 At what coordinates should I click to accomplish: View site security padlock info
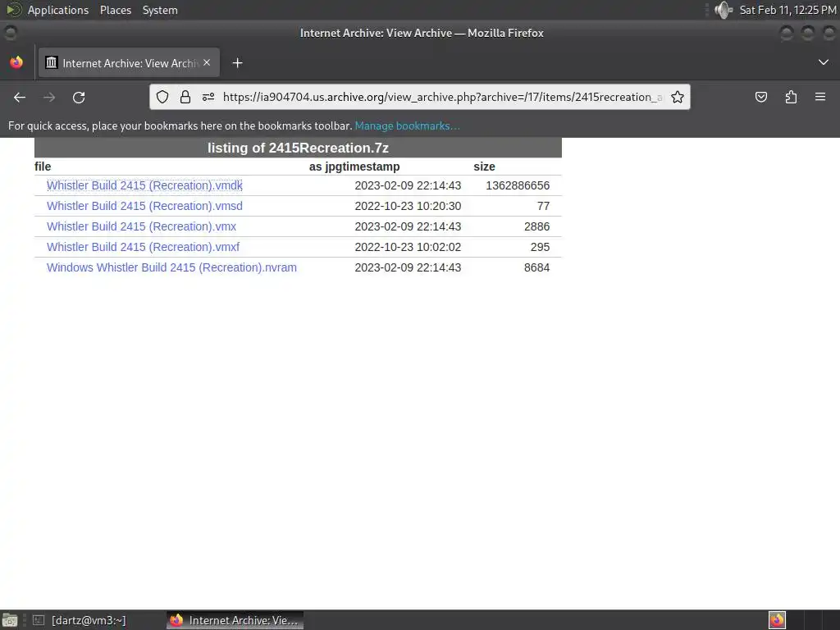coord(185,97)
